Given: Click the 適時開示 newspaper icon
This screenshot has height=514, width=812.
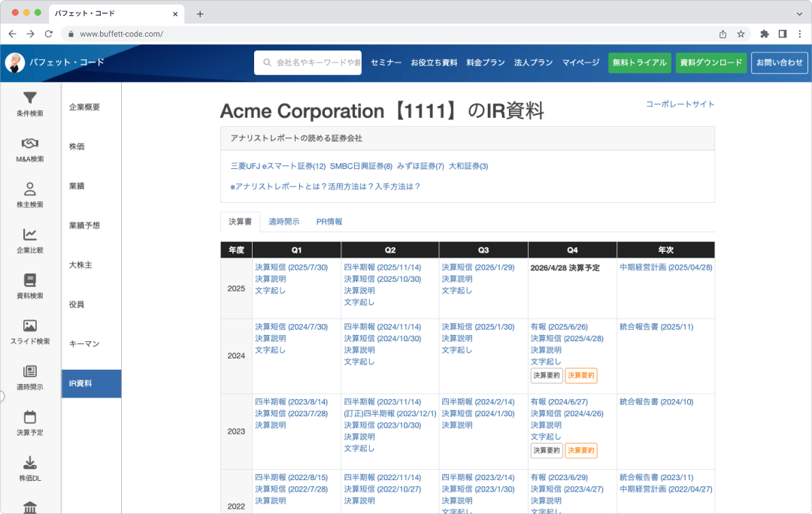Looking at the screenshot, I should tap(30, 371).
